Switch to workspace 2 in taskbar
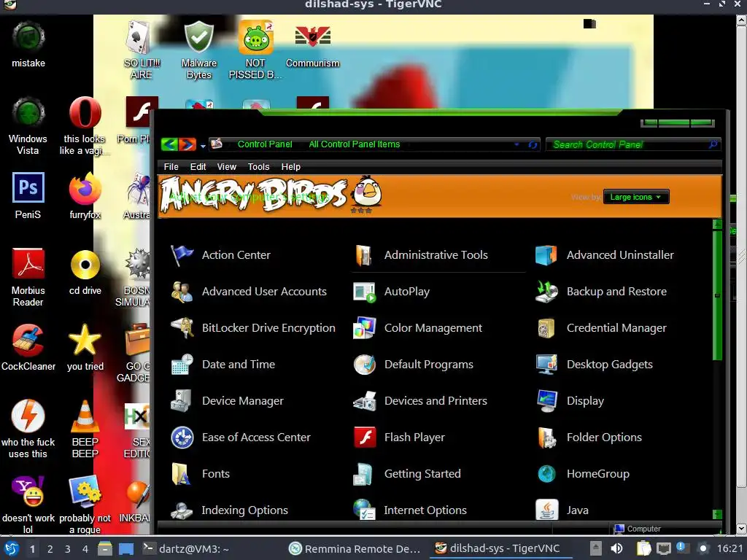747x560 pixels. point(50,549)
